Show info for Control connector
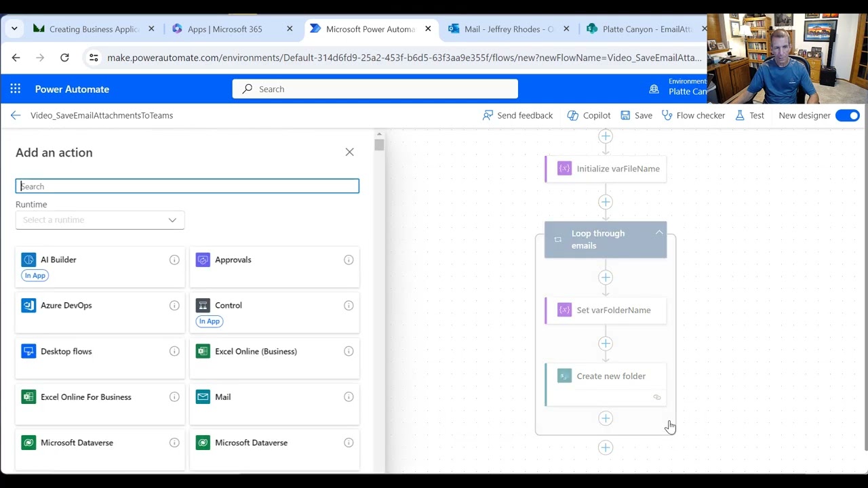 tap(349, 306)
